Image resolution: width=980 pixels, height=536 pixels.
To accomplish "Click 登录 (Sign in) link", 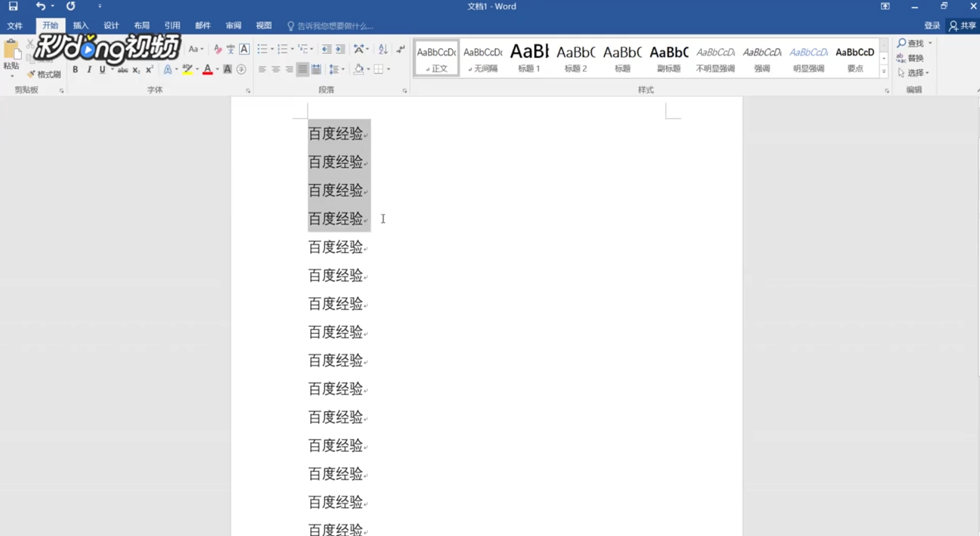I will pyautogui.click(x=932, y=26).
